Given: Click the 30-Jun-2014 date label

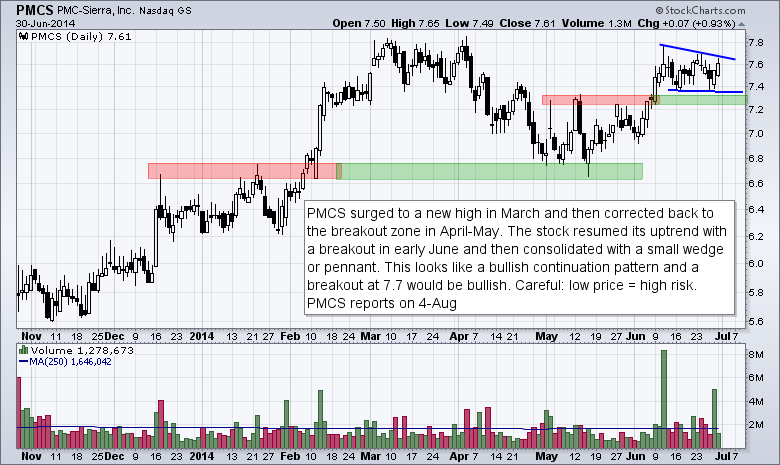Looking at the screenshot, I should click(45, 23).
